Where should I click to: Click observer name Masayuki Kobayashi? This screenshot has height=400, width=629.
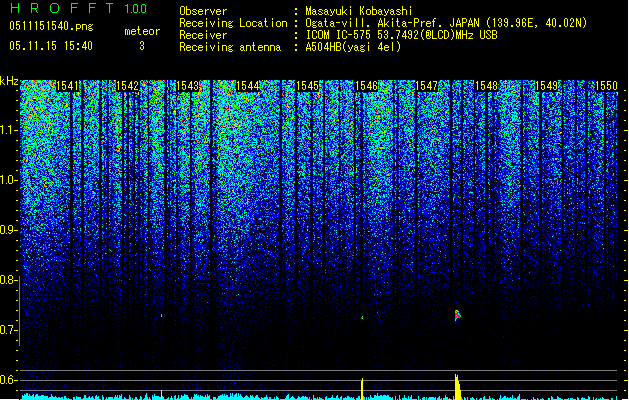click(x=359, y=11)
